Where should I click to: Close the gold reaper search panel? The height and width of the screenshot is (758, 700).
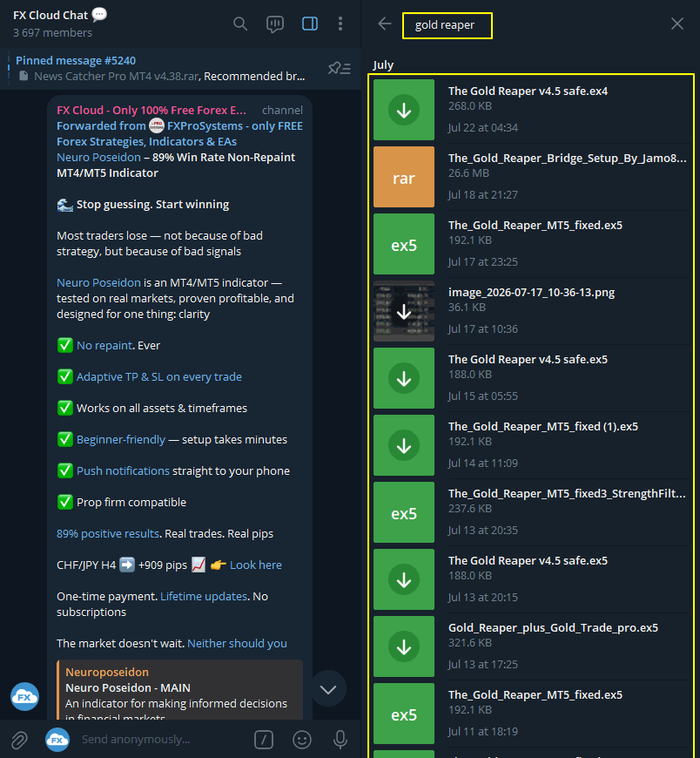tap(677, 24)
